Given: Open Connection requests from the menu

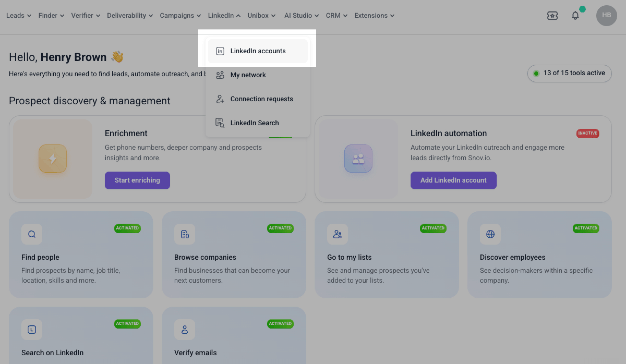Looking at the screenshot, I should (258, 99).
